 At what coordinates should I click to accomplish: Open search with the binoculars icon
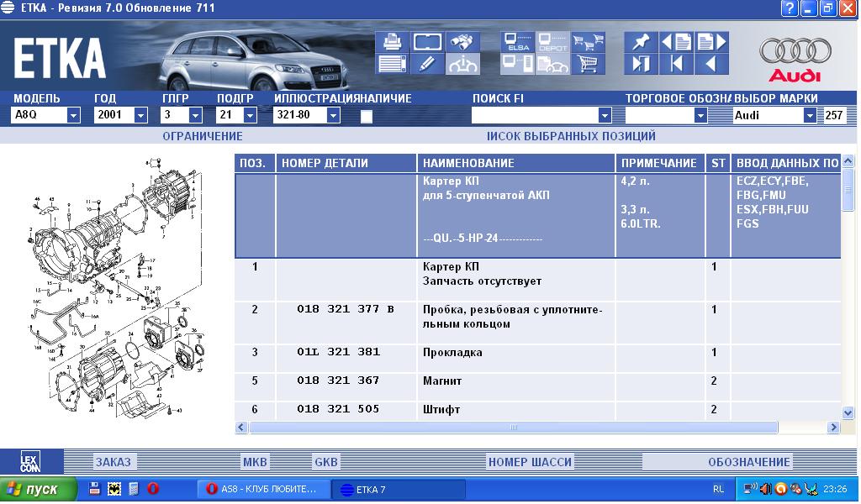click(x=463, y=41)
